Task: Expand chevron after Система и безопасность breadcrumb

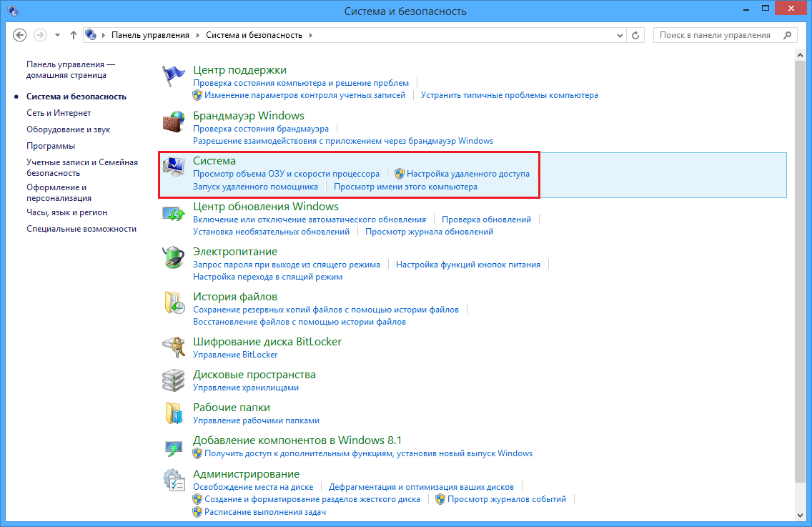Action: [311, 35]
